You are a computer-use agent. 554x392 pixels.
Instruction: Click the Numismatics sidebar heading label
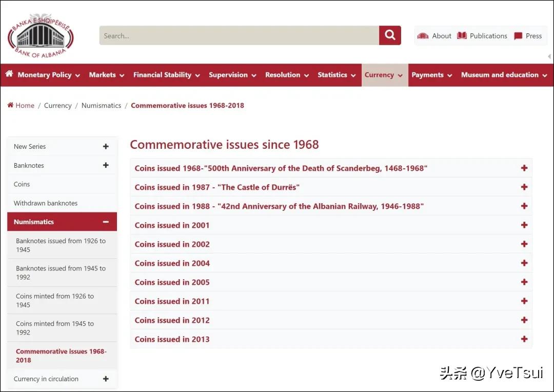[x=33, y=222]
